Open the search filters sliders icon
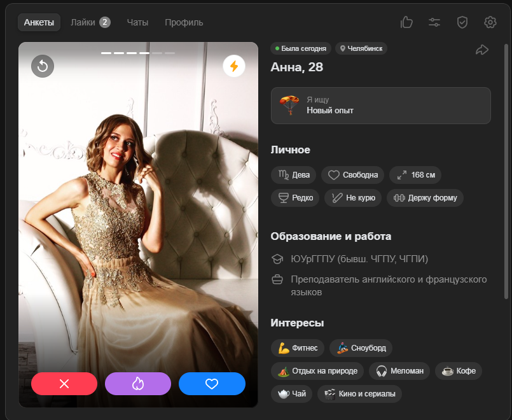The height and width of the screenshot is (420, 512). click(x=434, y=22)
